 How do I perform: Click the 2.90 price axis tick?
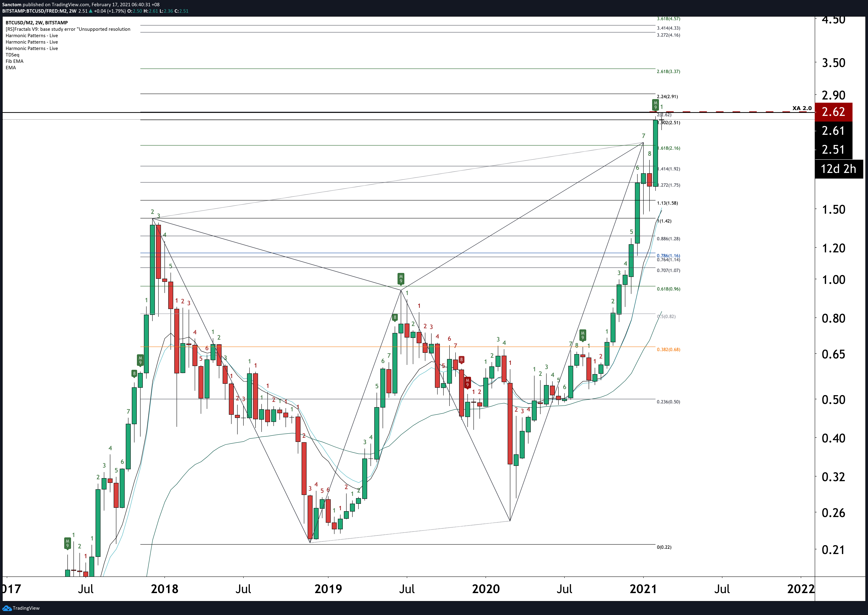coord(833,95)
